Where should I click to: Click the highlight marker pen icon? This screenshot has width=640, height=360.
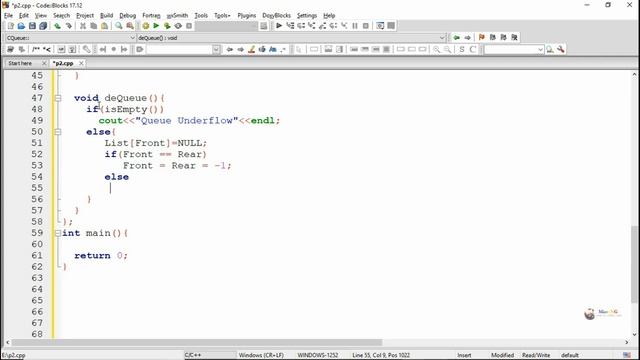tap(251, 49)
